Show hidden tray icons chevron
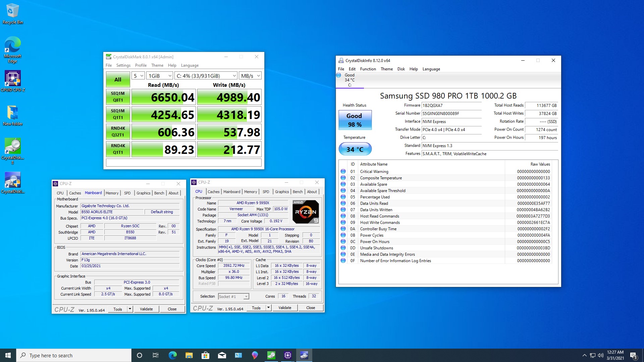 click(584, 355)
